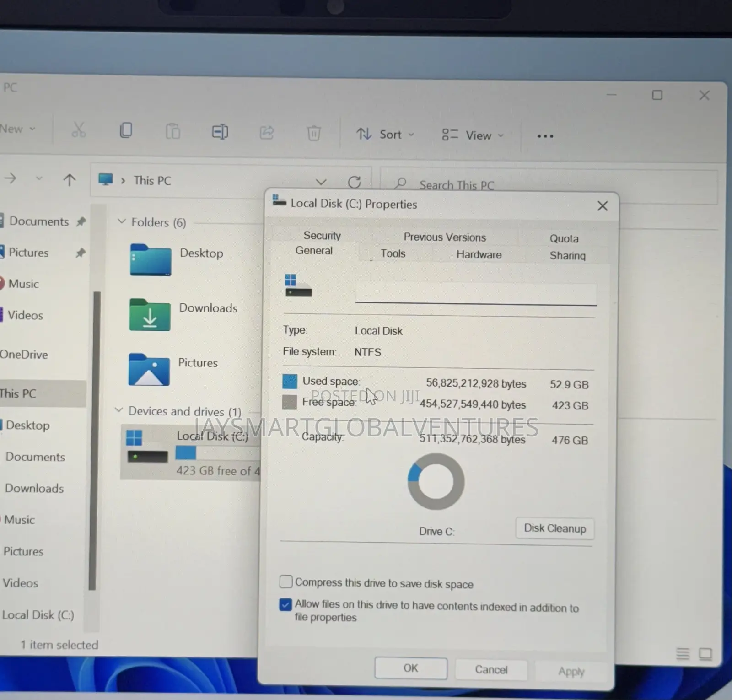Open address bar history dropdown chevron

321,182
